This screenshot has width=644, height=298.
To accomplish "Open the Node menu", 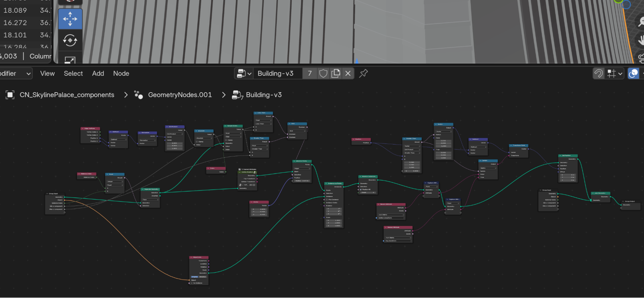I will [121, 74].
